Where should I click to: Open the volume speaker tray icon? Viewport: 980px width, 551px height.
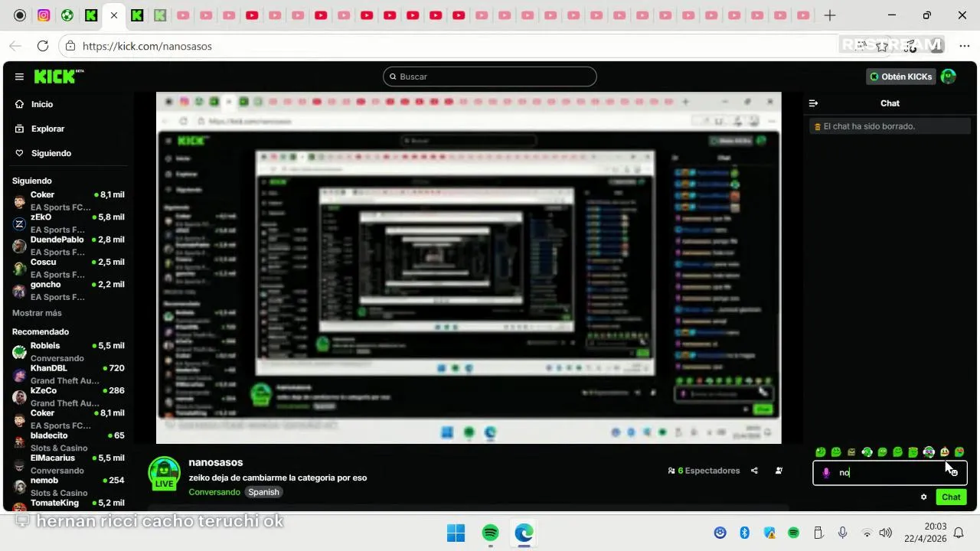[886, 533]
